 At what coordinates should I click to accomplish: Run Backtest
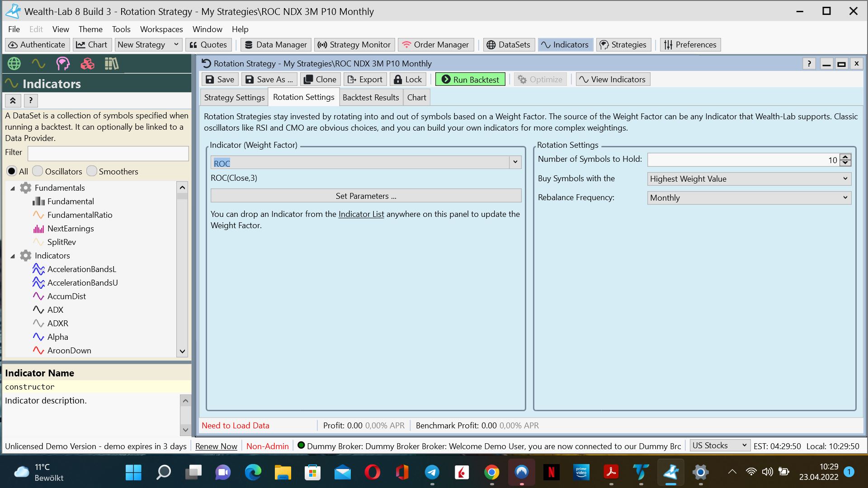(470, 80)
